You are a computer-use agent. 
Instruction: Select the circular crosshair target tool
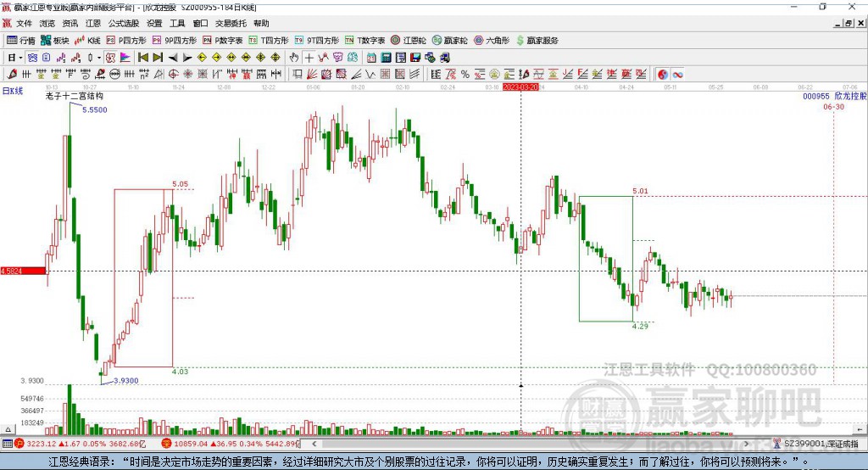coord(173,75)
